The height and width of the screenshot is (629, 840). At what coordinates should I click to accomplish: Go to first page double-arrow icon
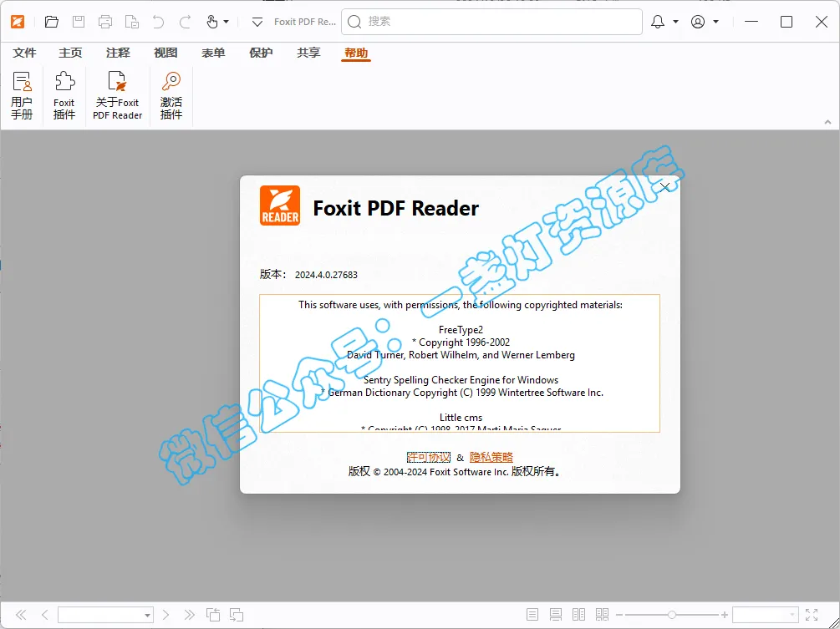[21, 615]
